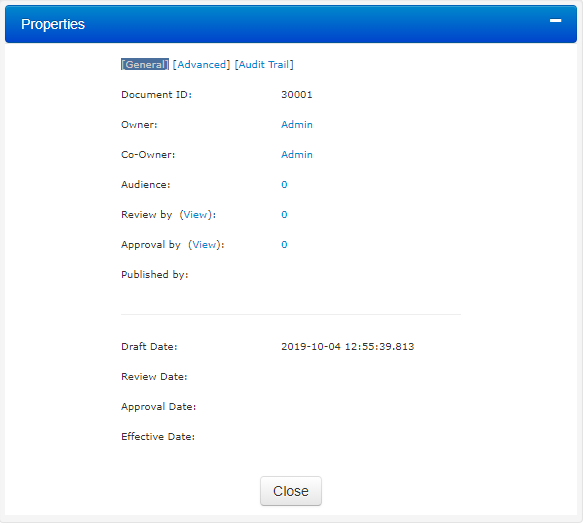Click the Review Date label

click(x=154, y=377)
